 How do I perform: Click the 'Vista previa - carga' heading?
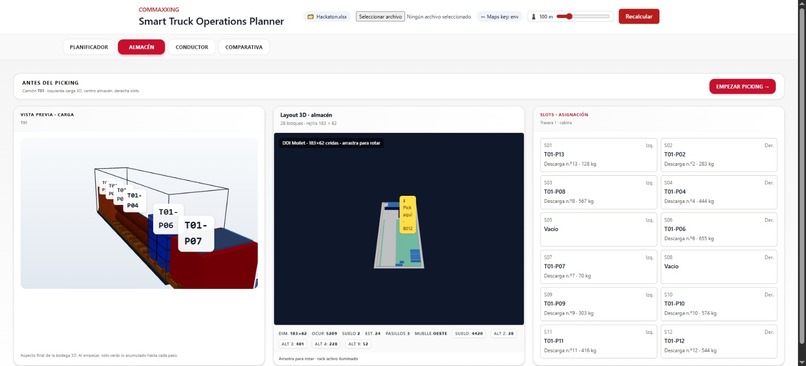(47, 115)
